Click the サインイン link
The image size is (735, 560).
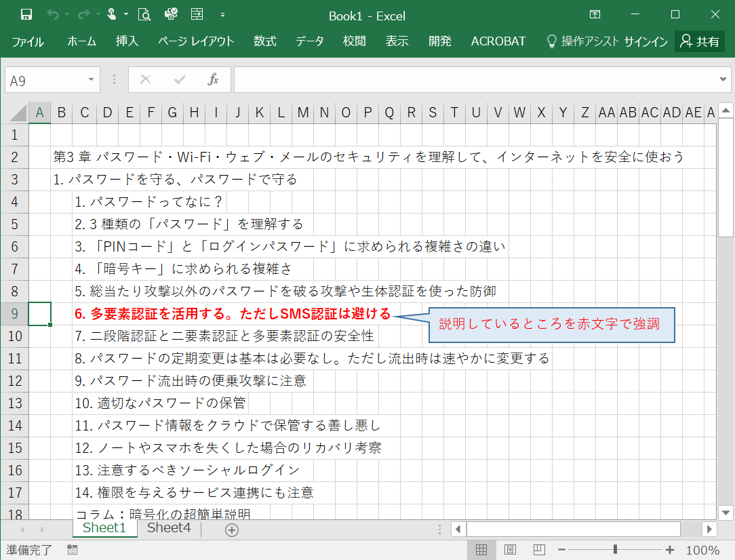tap(645, 41)
